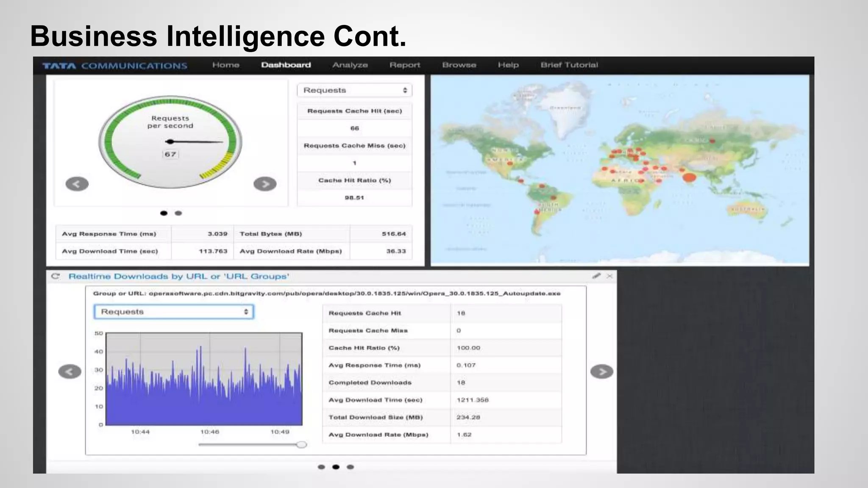The height and width of the screenshot is (488, 868).
Task: Open the Home menu item
Action: (226, 65)
